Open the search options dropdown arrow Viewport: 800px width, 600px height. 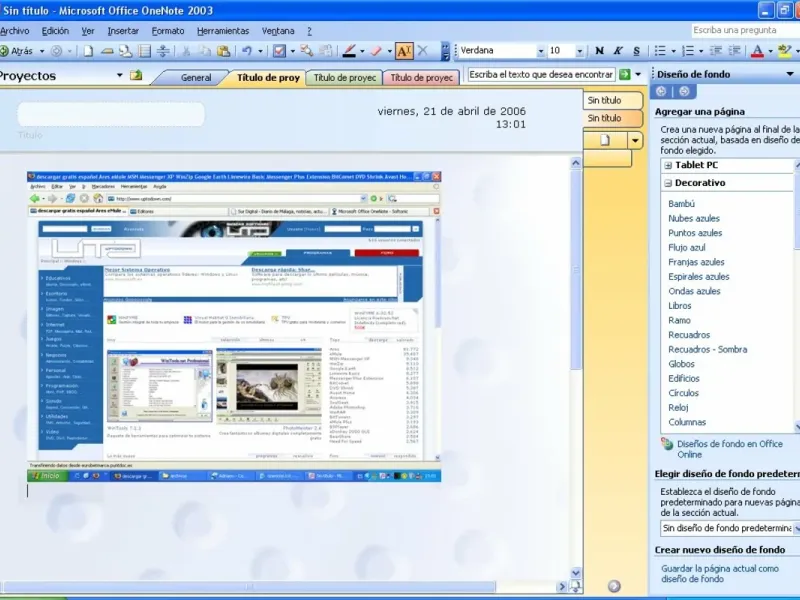(x=638, y=74)
